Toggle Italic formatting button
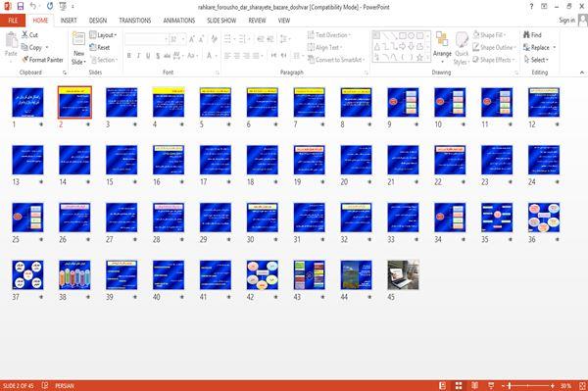Viewport: 588px width, 391px height. click(138, 56)
